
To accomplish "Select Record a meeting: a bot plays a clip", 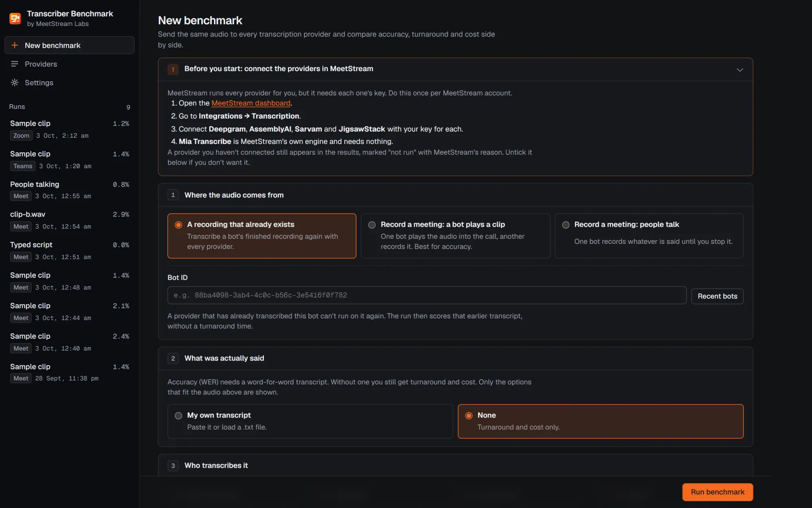I will click(x=456, y=236).
